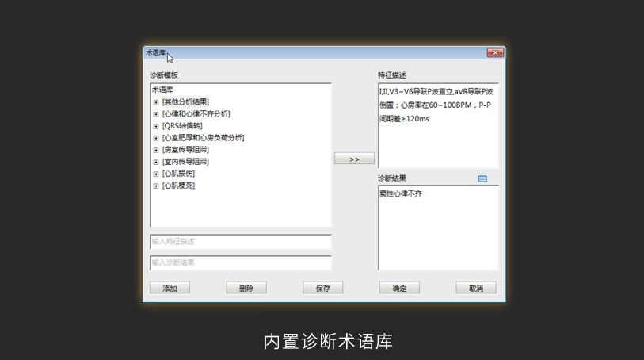Expand the [室内传导阻滞] tree node
This screenshot has height=360, width=644.
click(x=156, y=162)
